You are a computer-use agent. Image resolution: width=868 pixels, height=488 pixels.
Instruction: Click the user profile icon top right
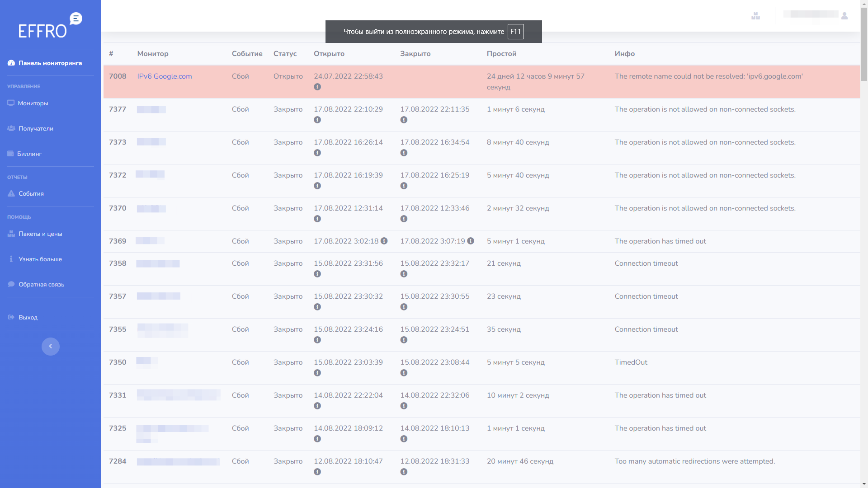[844, 16]
